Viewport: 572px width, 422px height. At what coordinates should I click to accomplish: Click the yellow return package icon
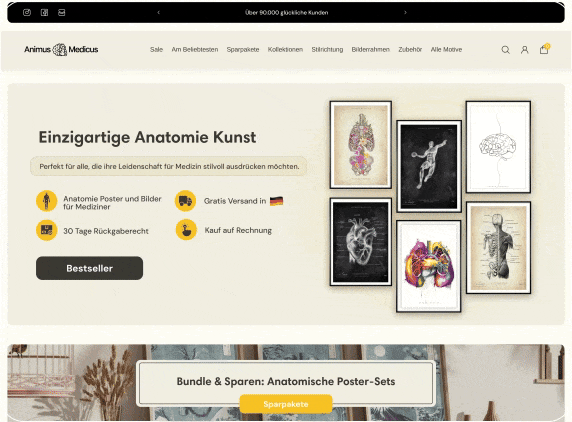click(47, 230)
